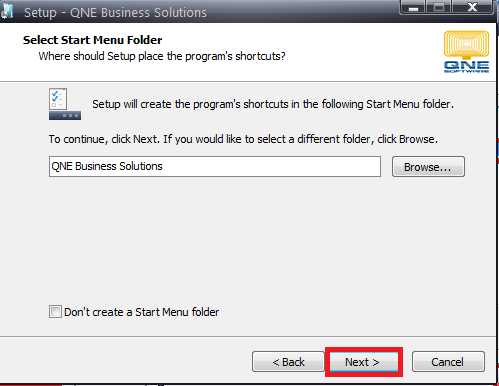This screenshot has height=386, width=499.
Task: Click the "Don't create a Start Menu folder" label text
Action: tap(141, 312)
